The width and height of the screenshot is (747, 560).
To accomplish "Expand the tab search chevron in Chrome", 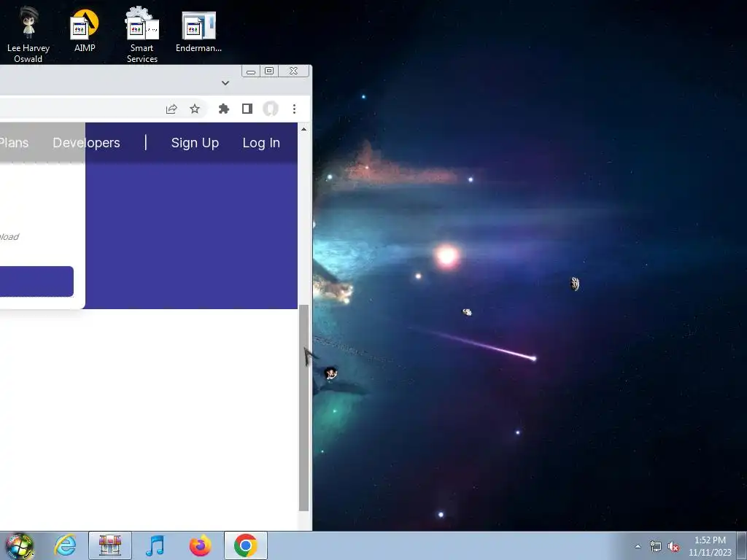I will (x=225, y=83).
